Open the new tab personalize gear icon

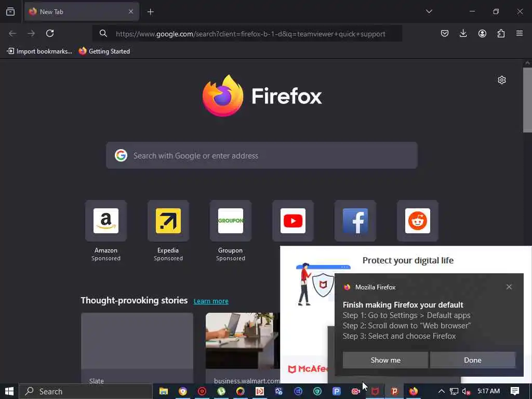[502, 80]
